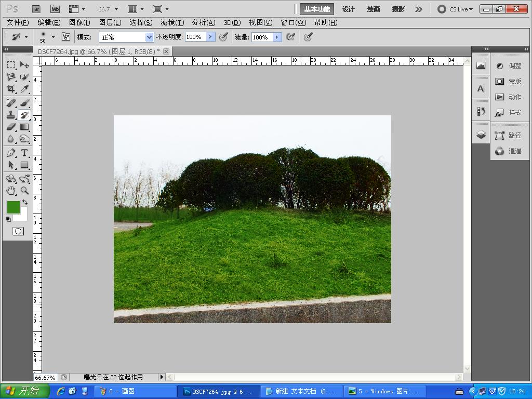Open the Character panel icon
The image size is (532, 399).
pyautogui.click(x=481, y=88)
